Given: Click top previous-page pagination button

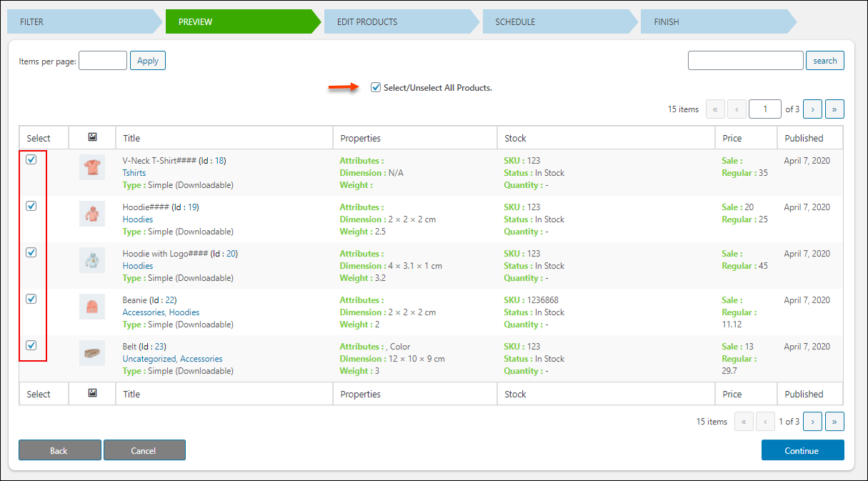Looking at the screenshot, I should (737, 109).
